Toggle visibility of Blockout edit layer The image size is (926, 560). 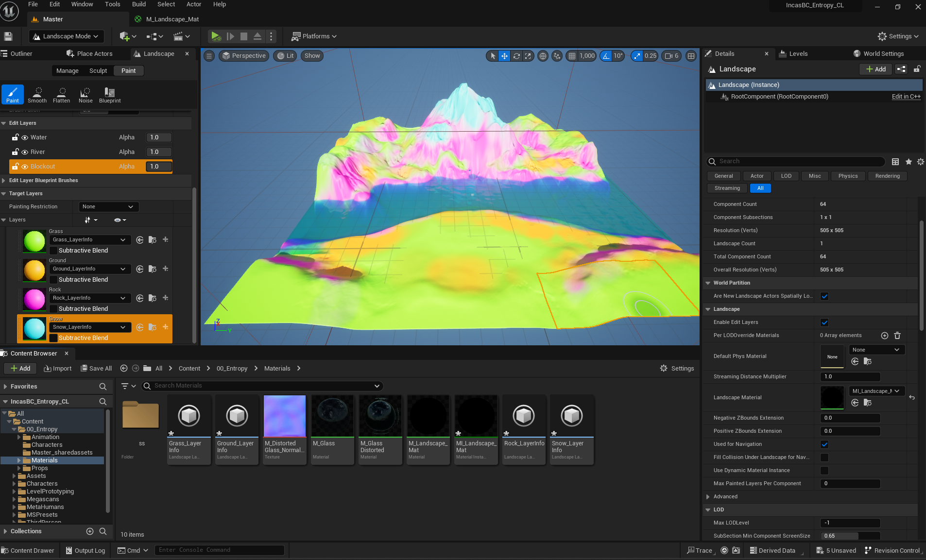pos(25,167)
